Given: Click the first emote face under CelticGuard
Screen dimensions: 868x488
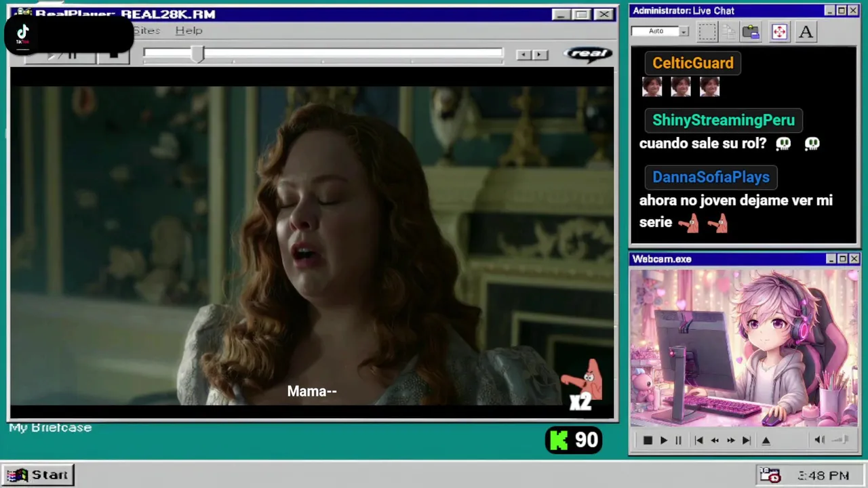Looking at the screenshot, I should point(652,87).
